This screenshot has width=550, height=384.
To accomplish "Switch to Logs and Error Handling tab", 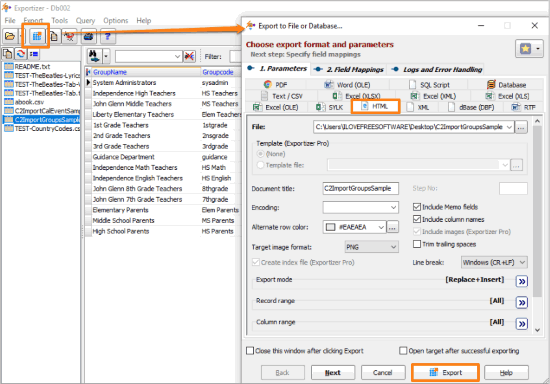I will tap(437, 69).
